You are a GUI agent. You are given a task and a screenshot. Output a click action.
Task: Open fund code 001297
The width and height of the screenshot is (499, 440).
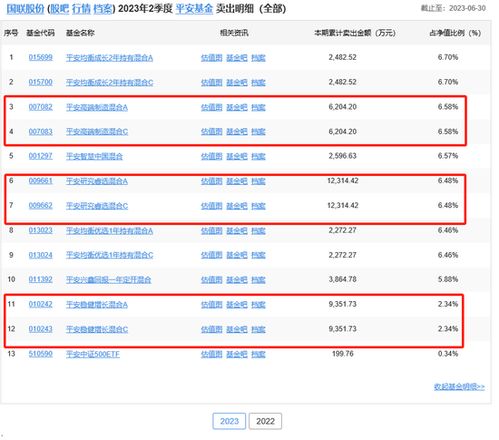tap(41, 156)
